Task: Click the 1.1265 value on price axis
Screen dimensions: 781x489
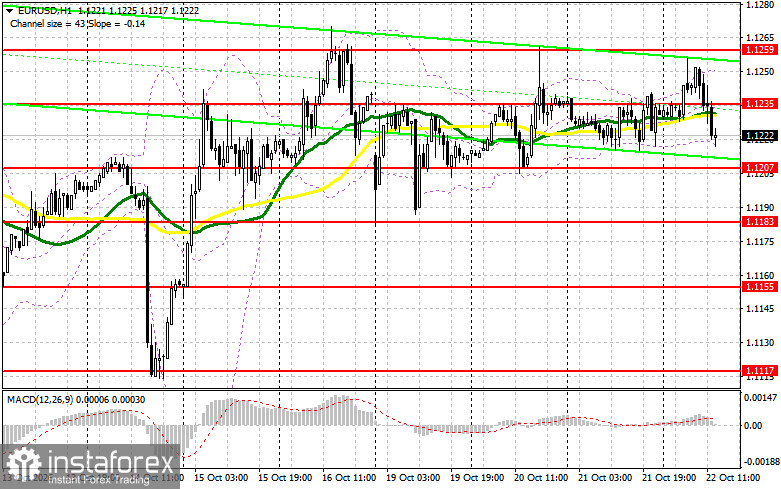Action: [x=760, y=38]
